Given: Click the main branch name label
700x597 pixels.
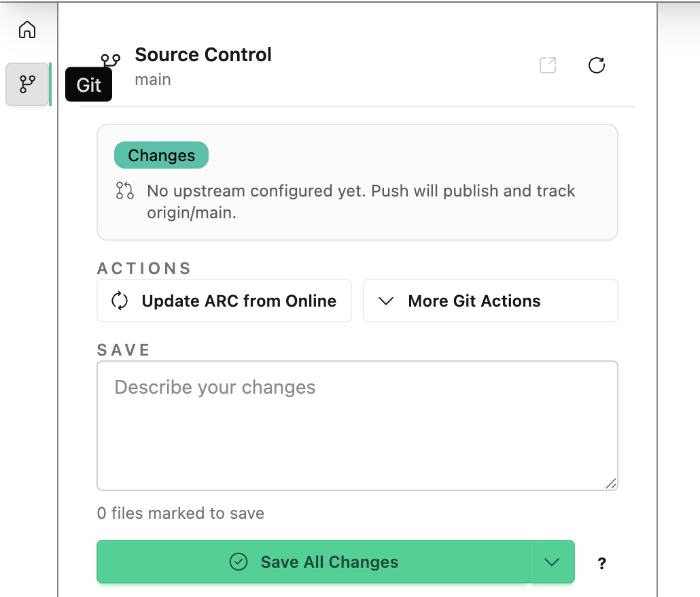Looking at the screenshot, I should click(x=153, y=80).
